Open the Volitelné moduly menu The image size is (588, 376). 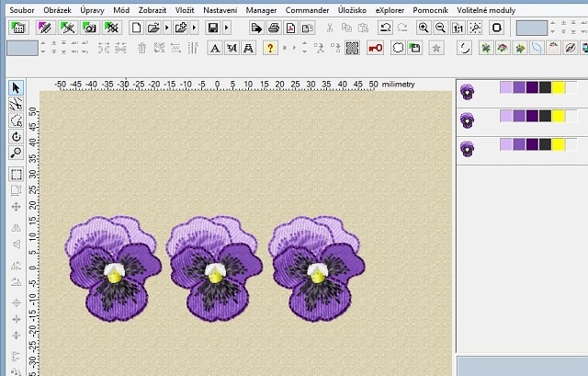(x=488, y=8)
